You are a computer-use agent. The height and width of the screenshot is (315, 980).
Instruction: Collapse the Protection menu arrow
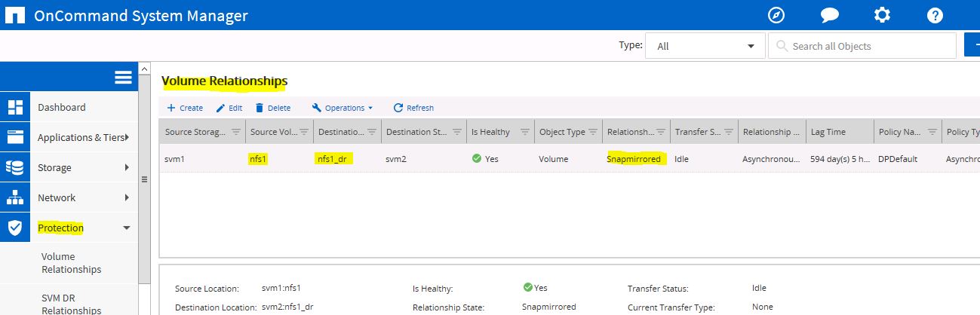(x=127, y=228)
